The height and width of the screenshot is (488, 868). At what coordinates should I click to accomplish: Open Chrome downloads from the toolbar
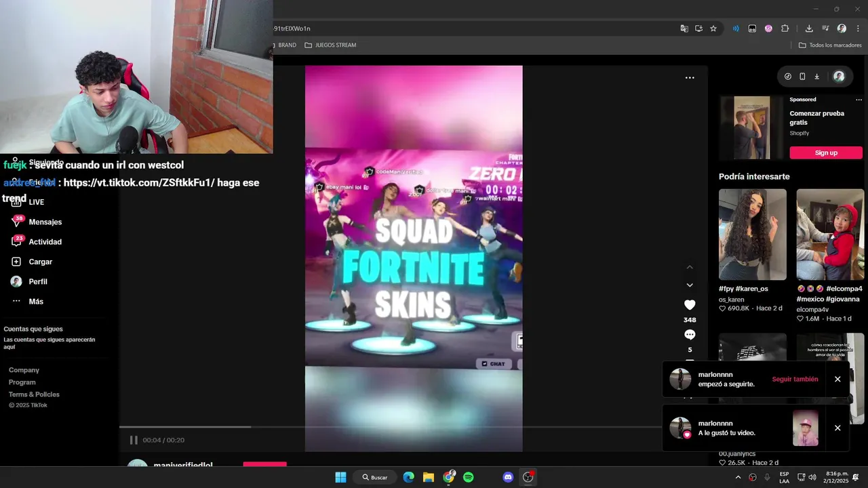809,28
